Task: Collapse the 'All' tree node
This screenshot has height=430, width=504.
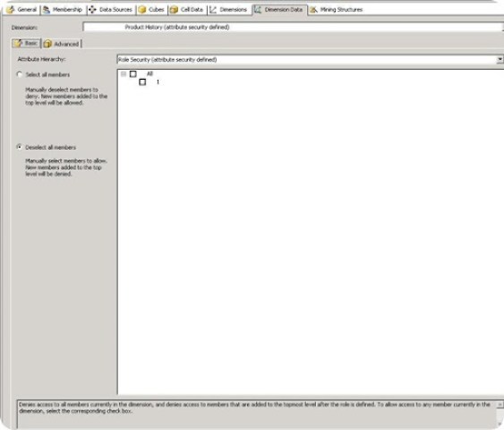Action: [124, 74]
